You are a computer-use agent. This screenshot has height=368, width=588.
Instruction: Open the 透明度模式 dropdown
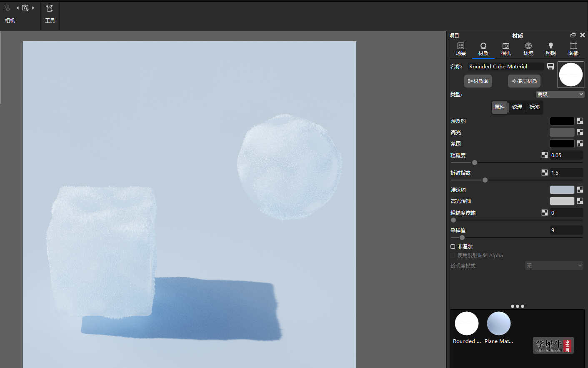[x=554, y=265]
